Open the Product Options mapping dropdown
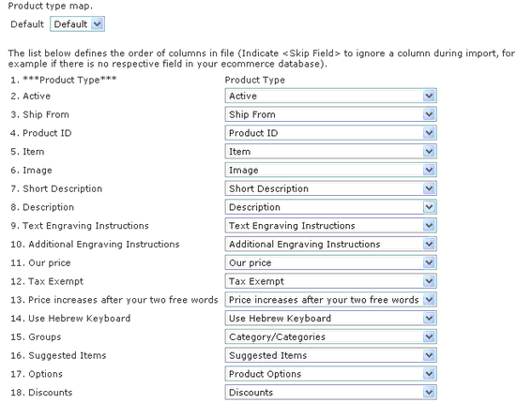This screenshot has height=403, width=532. 330,374
